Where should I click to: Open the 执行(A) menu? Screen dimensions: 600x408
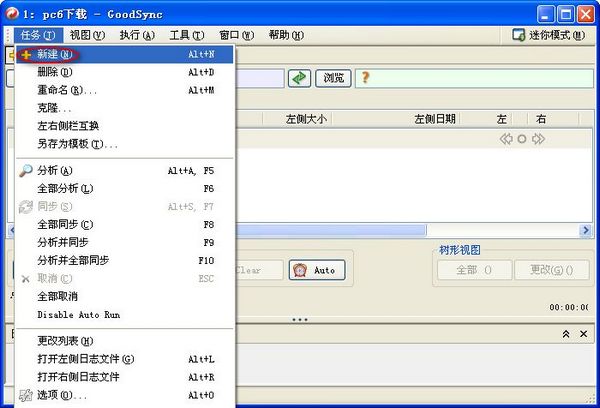137,35
